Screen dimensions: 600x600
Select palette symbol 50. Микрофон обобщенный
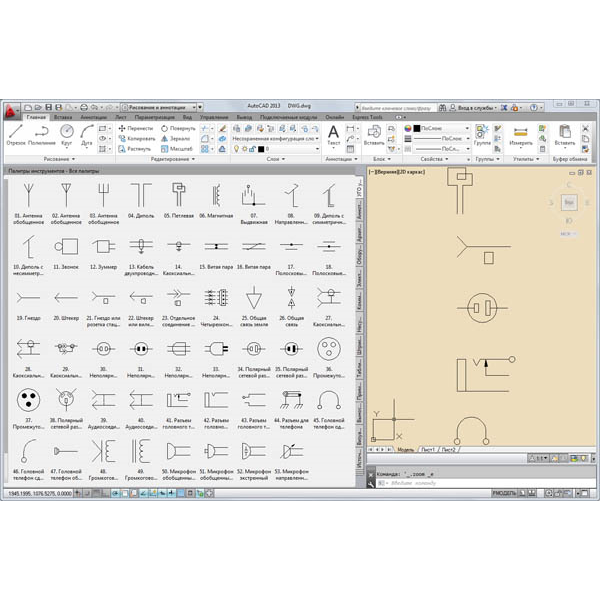click(178, 459)
